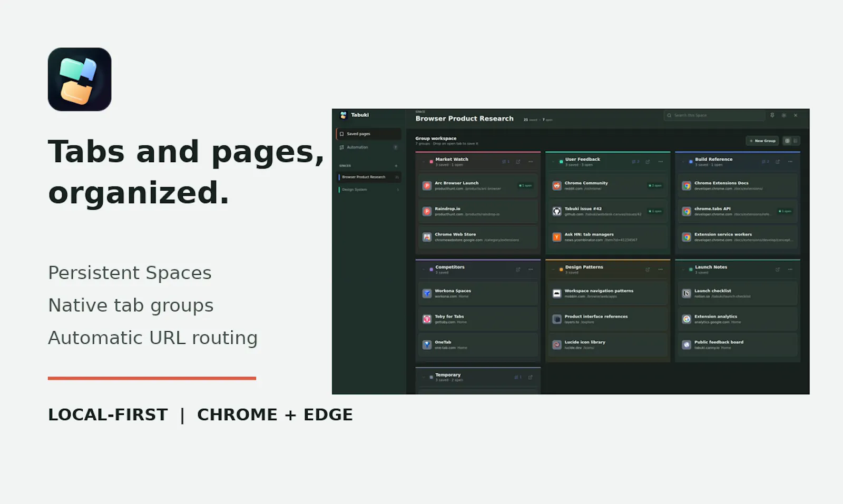843x504 pixels.
Task: Click the GitHub favicon on Tabuki issue #42
Action: coord(557,211)
